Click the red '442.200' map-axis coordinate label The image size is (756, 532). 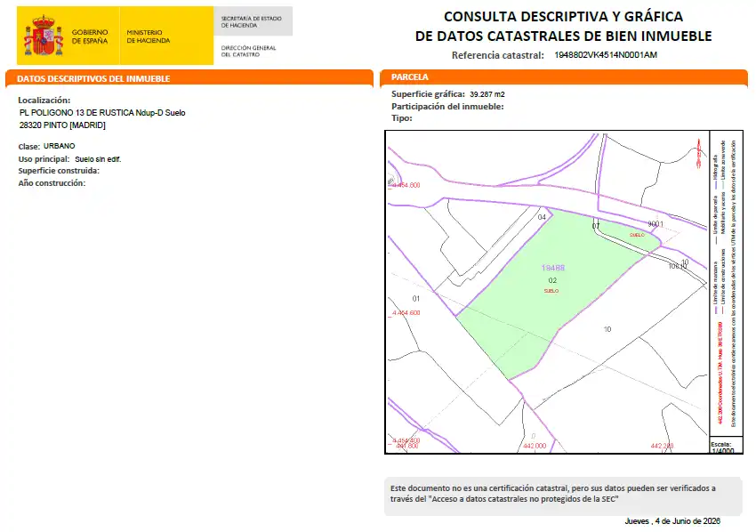(x=662, y=446)
